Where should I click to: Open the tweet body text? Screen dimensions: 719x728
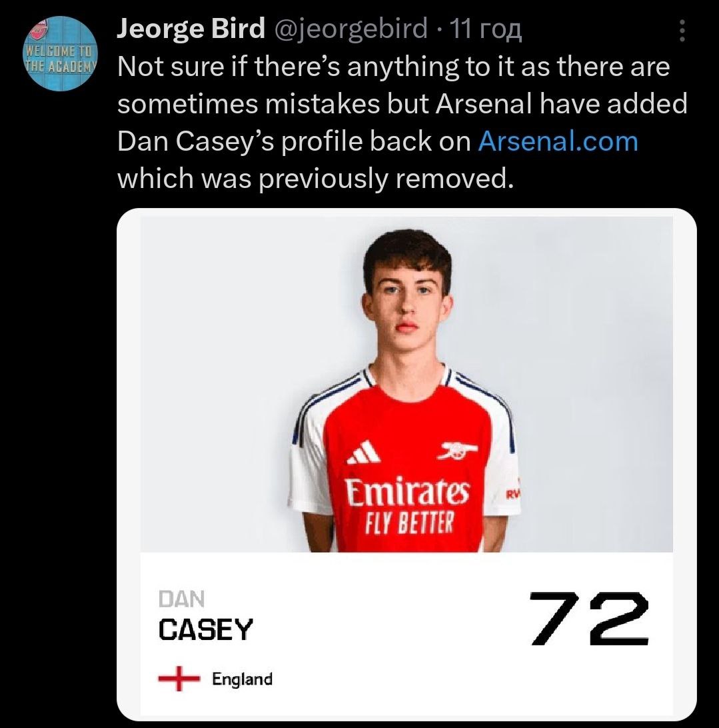[402, 123]
